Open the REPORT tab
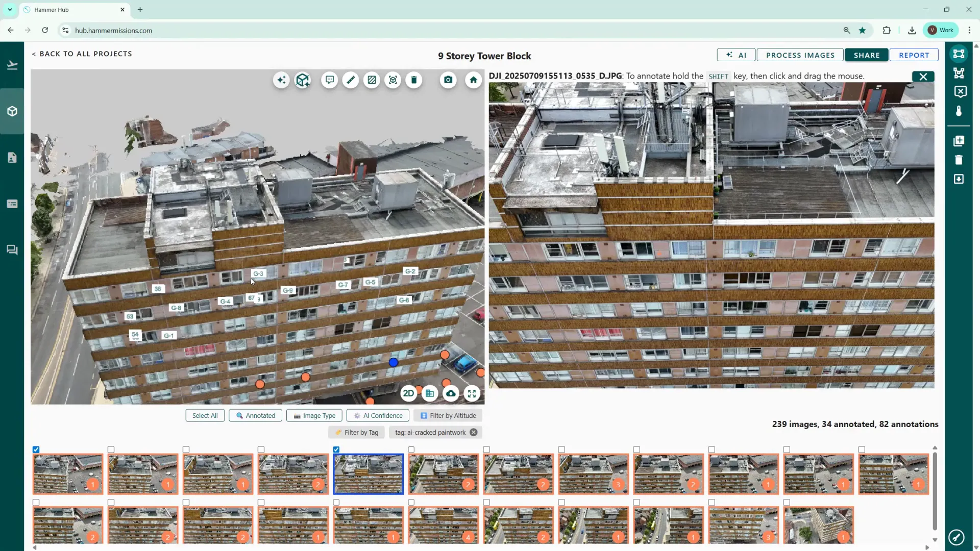 (x=914, y=55)
